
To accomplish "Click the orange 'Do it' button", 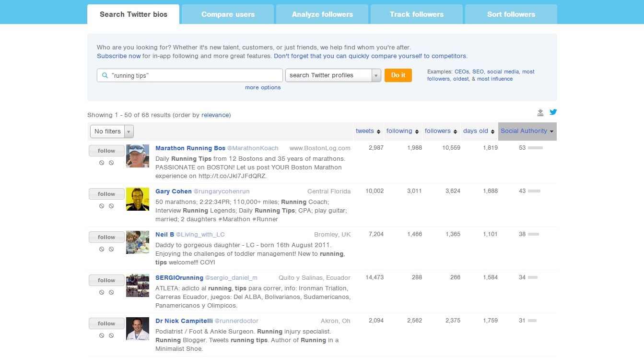I will [398, 75].
